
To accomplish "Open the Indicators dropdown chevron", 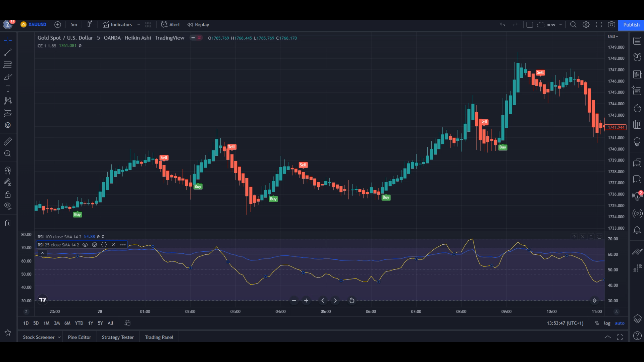I will click(x=138, y=24).
